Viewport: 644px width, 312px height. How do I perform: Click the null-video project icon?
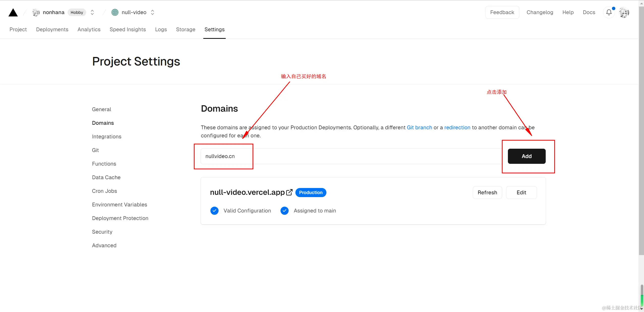click(115, 12)
